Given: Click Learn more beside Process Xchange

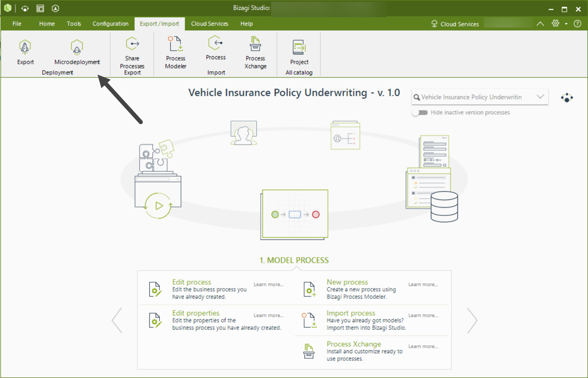Looking at the screenshot, I should 423,347.
